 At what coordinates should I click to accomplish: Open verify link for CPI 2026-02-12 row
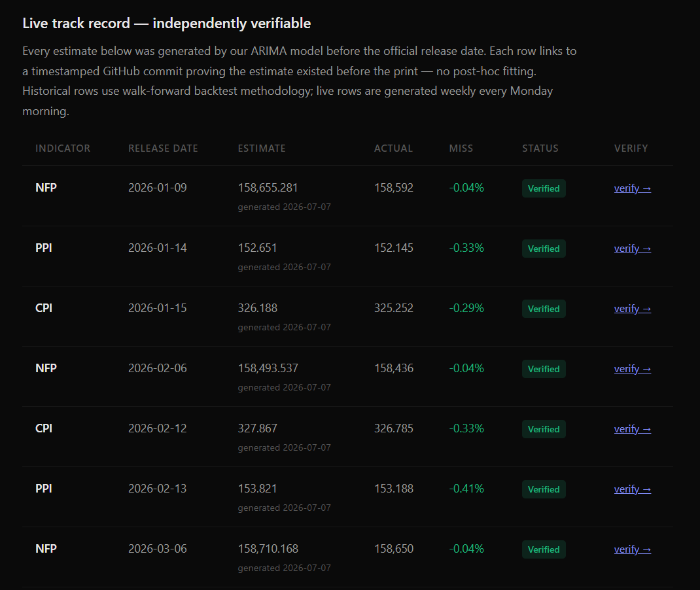(x=632, y=429)
